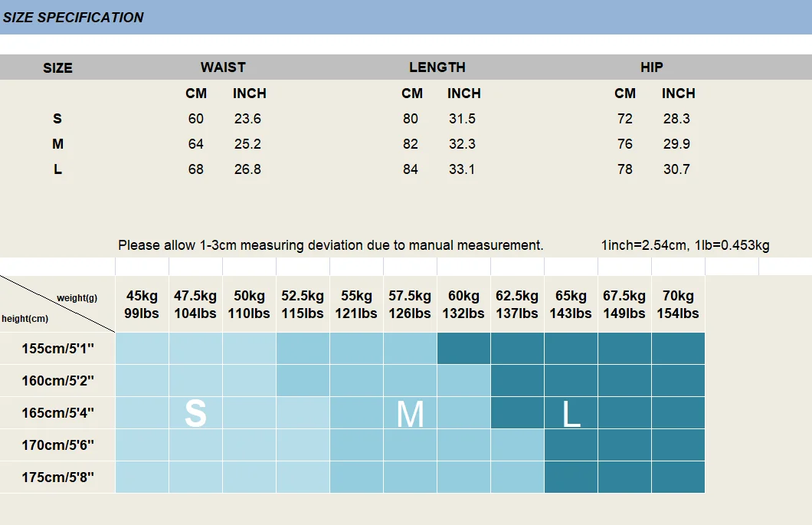Click the measuring deviation note
This screenshot has height=525, width=812.
330,246
